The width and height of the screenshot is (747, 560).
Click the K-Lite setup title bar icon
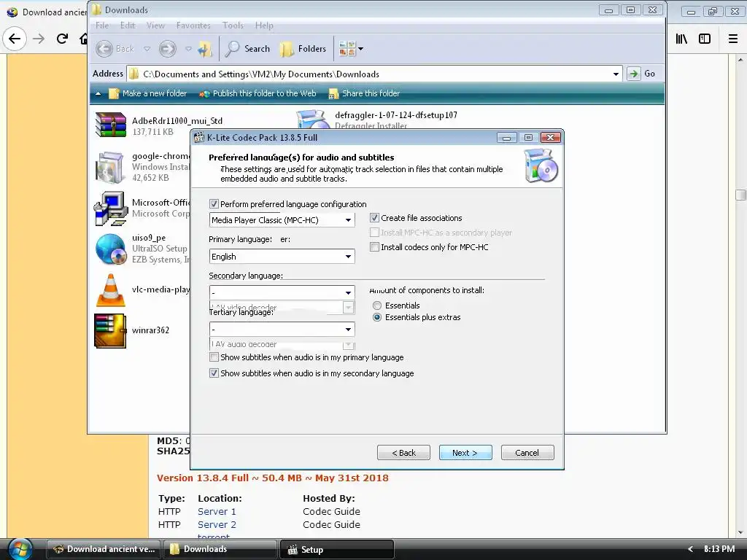(199, 138)
